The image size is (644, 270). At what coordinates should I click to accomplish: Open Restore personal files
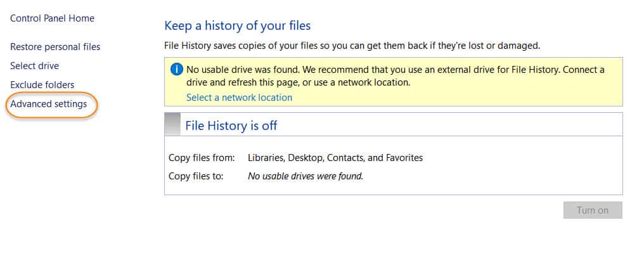[x=55, y=47]
